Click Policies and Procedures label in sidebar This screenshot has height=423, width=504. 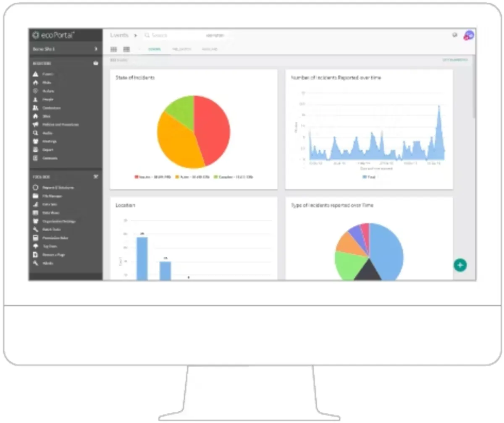60,125
